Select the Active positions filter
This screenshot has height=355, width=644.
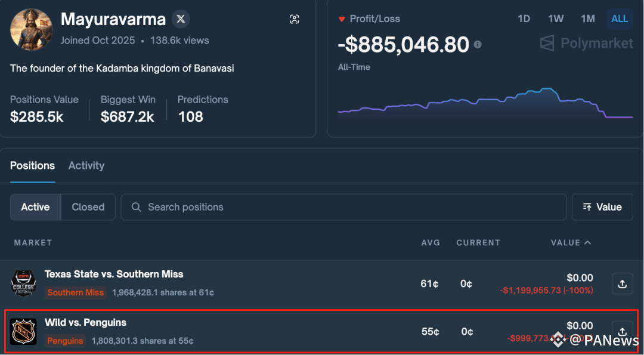pyautogui.click(x=35, y=207)
